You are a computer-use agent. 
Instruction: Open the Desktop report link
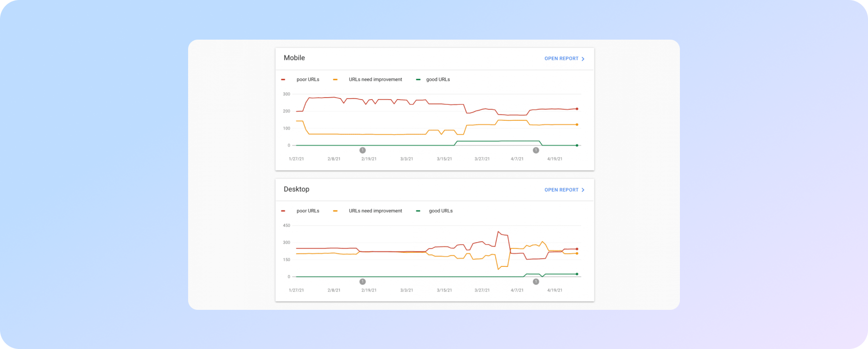[x=561, y=190]
